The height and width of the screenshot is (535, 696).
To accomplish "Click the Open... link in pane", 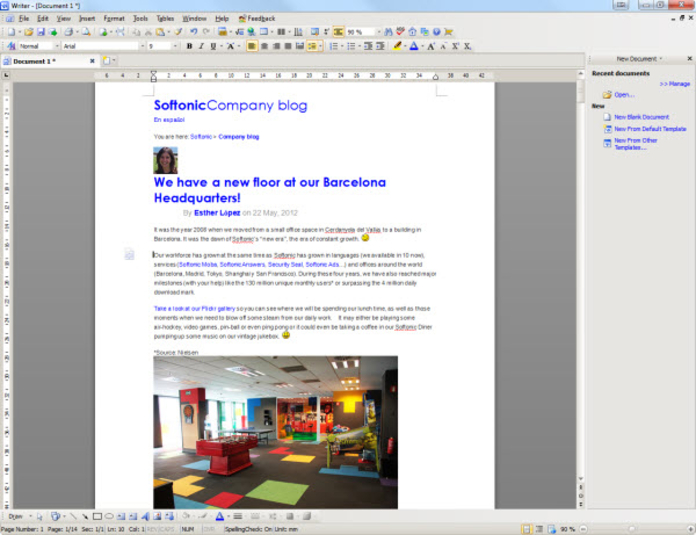I will [624, 95].
